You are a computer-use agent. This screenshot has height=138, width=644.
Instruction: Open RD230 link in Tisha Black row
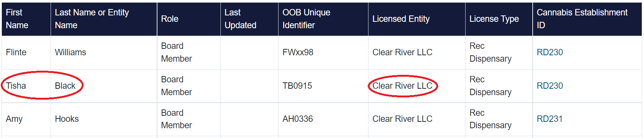coord(550,86)
